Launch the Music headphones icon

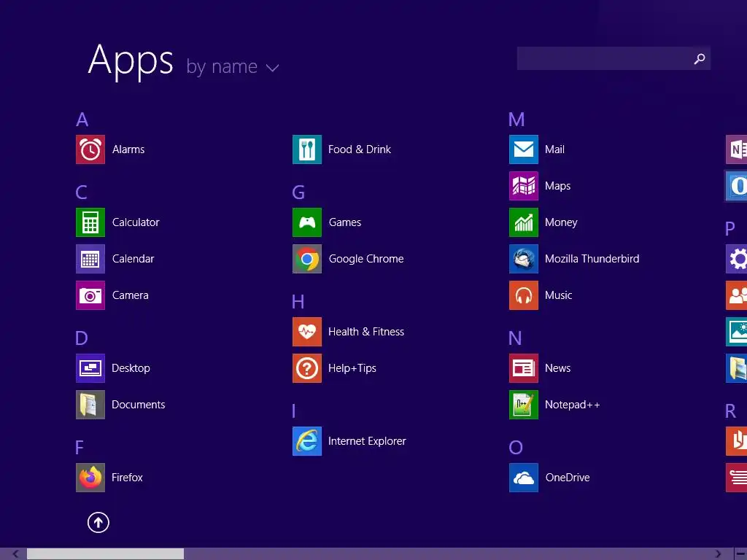point(524,295)
